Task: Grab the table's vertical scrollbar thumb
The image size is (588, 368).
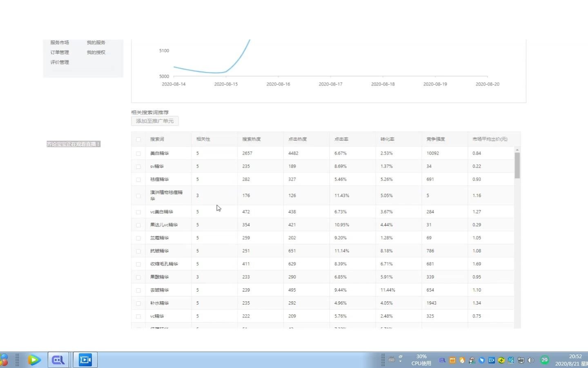Action: point(517,166)
